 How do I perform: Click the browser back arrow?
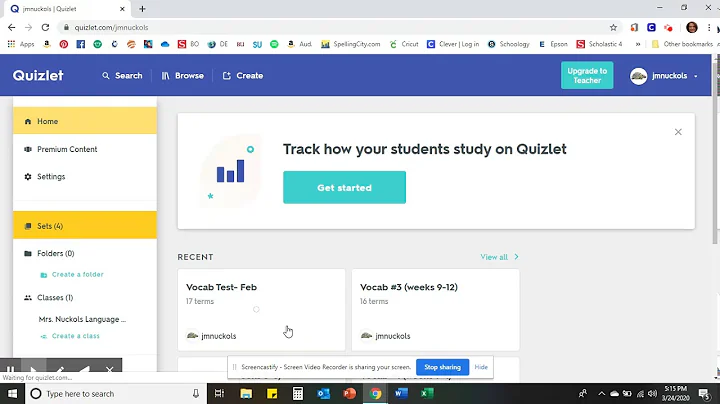point(11,28)
